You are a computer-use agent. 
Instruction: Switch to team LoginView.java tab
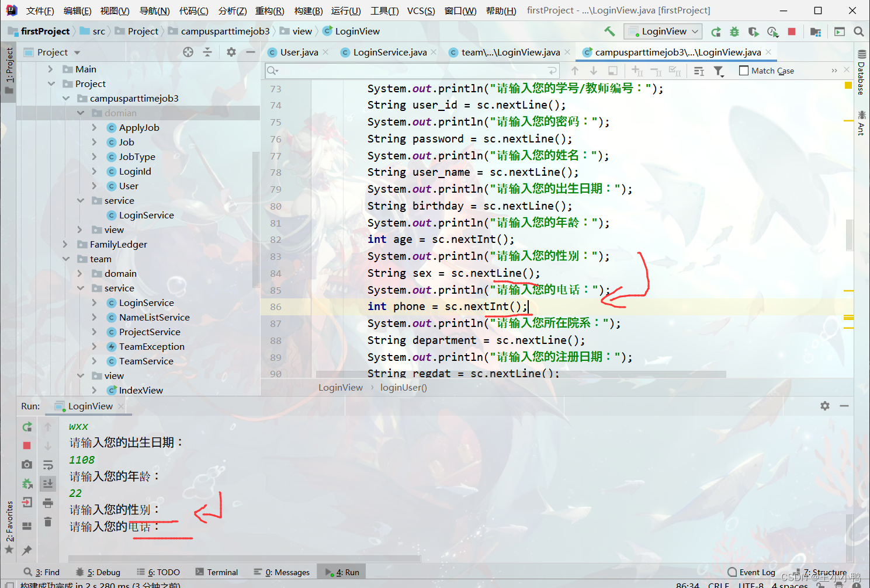click(510, 52)
